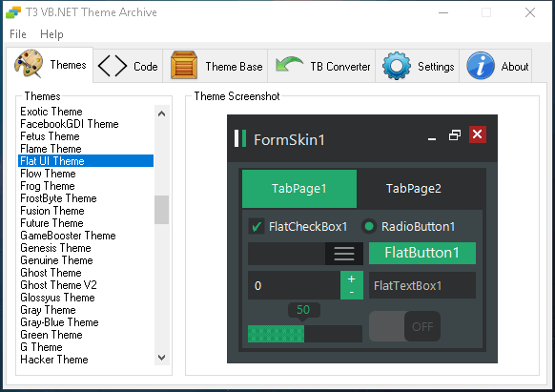Select Genuine Theme in the list
Screen dimensions: 555x392
coord(86,260)
